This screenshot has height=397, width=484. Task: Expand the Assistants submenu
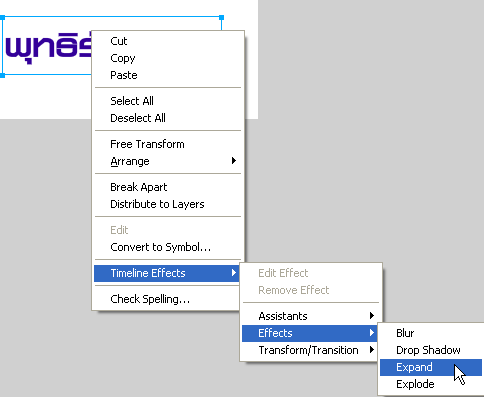coord(311,316)
